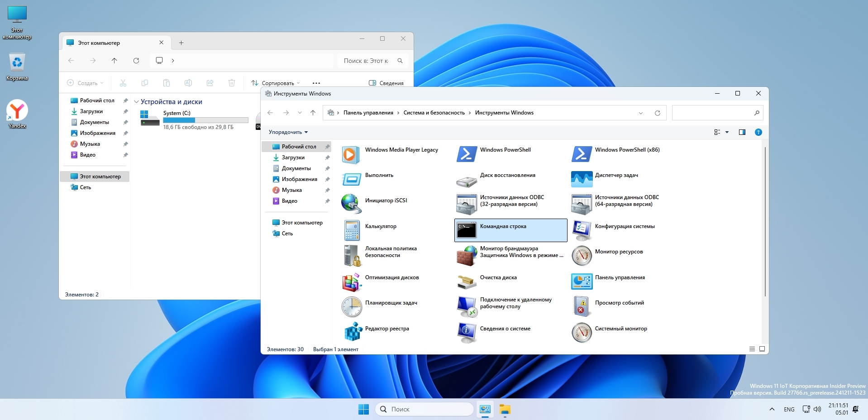Open Подключение к удаленному рабочему столу

pyautogui.click(x=466, y=307)
